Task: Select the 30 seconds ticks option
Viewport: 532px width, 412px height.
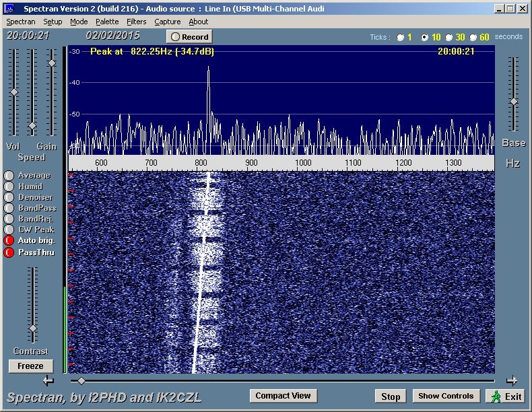Action: 449,38
